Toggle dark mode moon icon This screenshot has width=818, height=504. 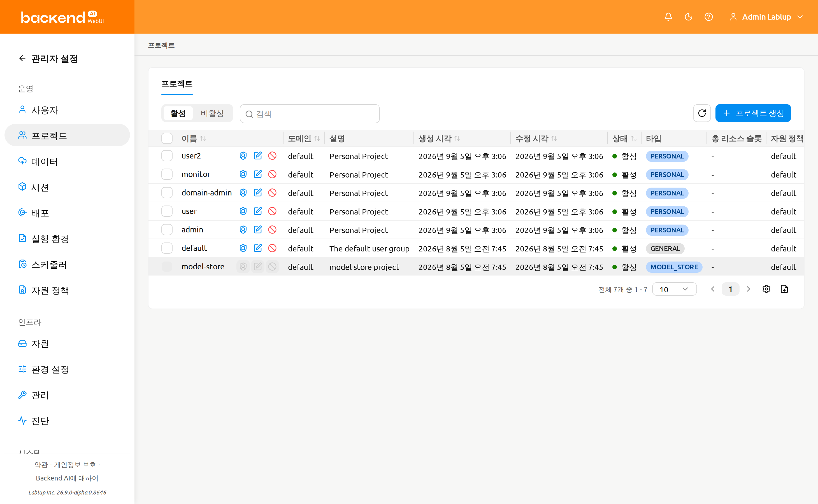coord(688,17)
